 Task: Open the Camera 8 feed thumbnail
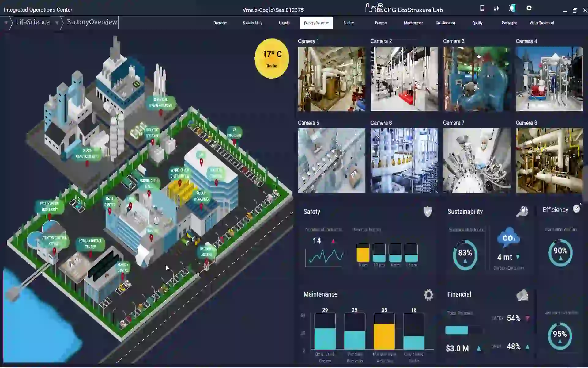[549, 160]
